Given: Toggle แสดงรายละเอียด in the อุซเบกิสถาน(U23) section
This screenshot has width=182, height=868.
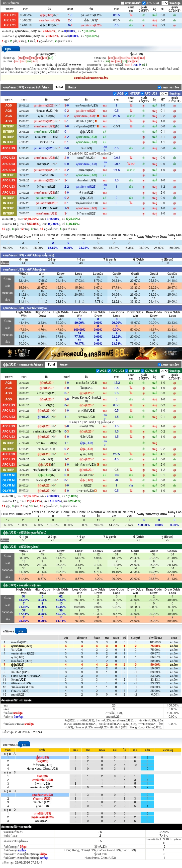Looking at the screenshot, I should pyautogui.click(x=159, y=87).
